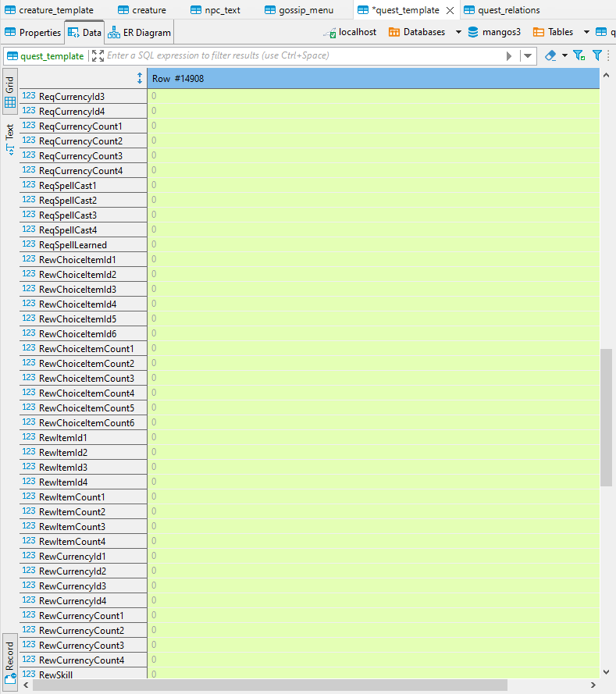Click the Tables breadcrumb
Screen dimensions: 616x694
pyautogui.click(x=554, y=32)
